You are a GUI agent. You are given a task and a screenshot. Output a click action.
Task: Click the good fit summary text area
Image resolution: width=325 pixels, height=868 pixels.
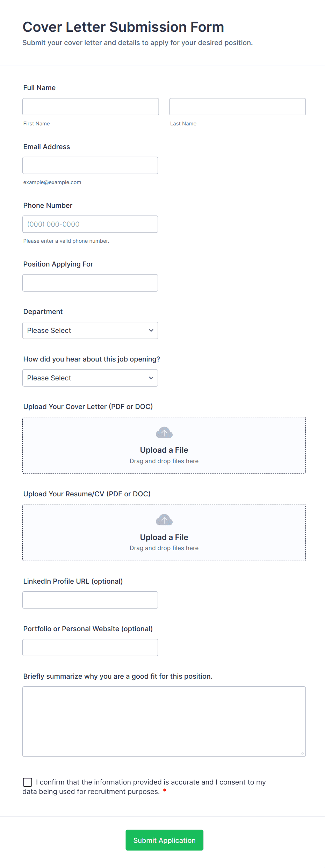click(164, 721)
